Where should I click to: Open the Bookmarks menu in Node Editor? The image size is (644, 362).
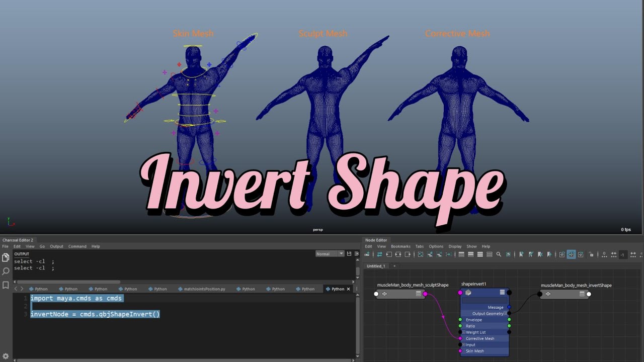pos(400,246)
